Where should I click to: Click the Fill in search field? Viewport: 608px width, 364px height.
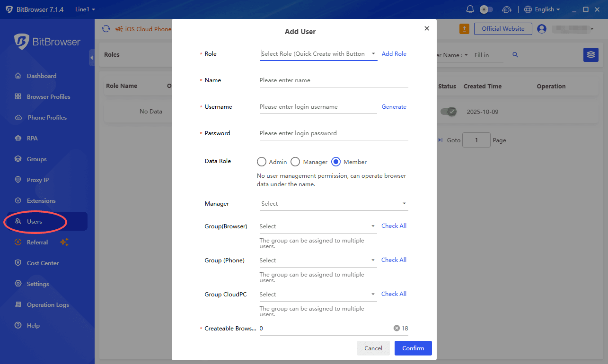[488, 55]
